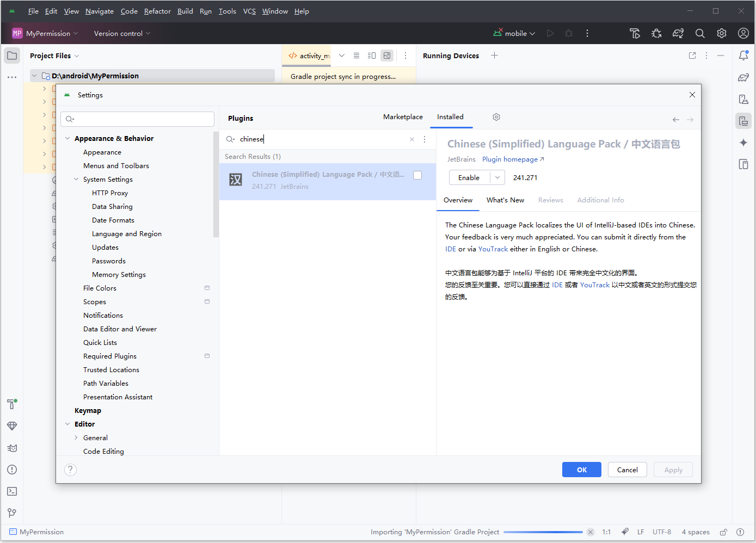Switch to Installed plugins tab
The image size is (756, 543).
click(x=450, y=117)
